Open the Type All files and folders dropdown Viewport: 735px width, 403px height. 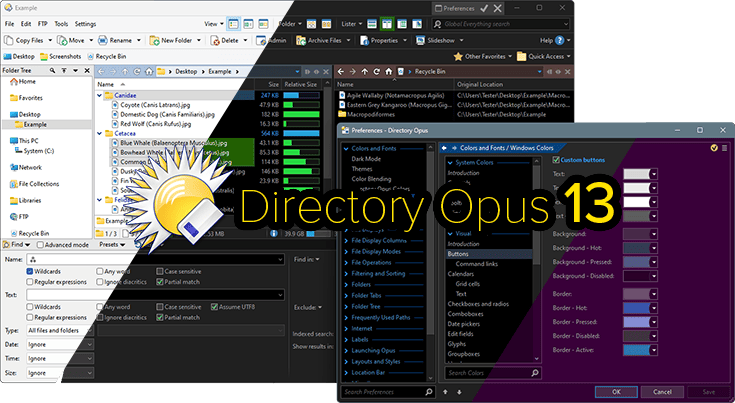point(60,330)
